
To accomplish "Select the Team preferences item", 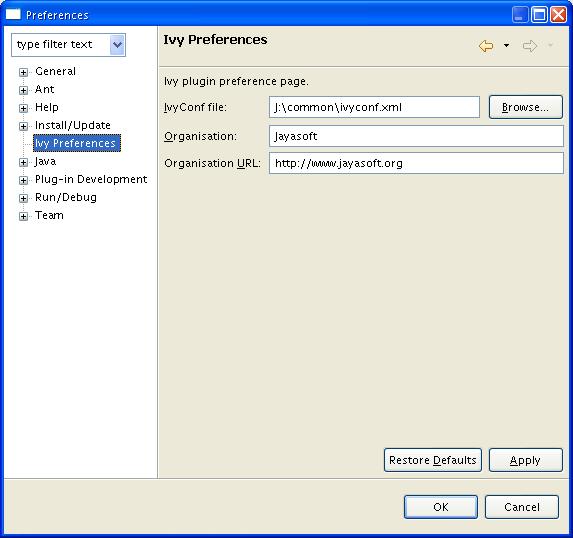I will (49, 215).
